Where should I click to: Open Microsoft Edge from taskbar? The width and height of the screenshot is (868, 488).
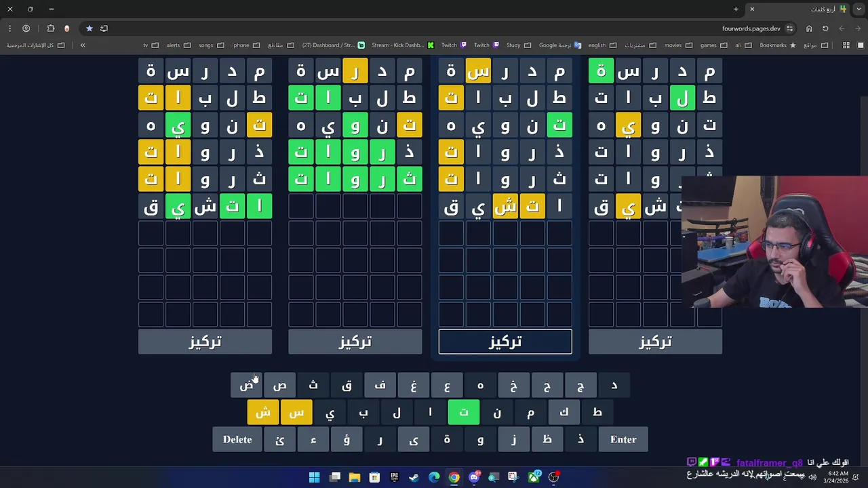[x=434, y=477]
